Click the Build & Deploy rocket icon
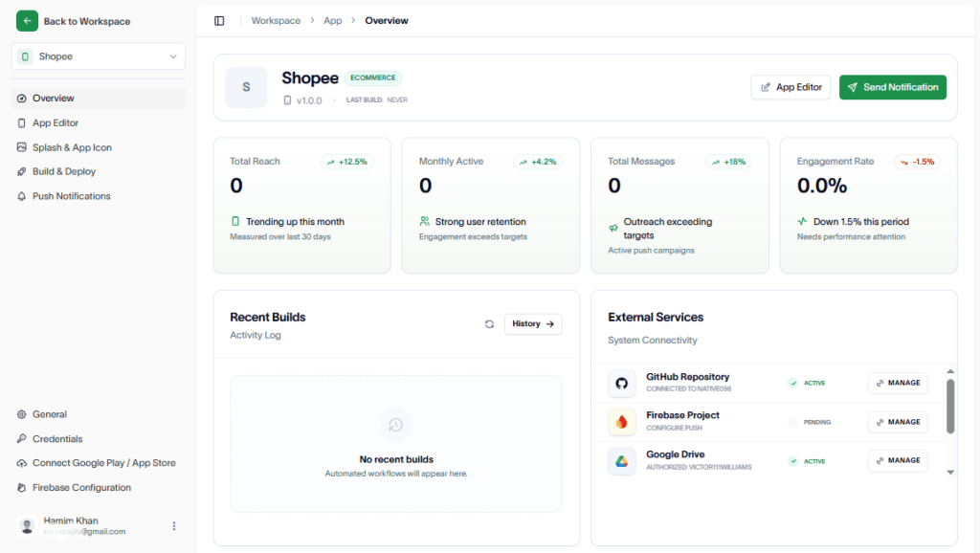Image resolution: width=980 pixels, height=553 pixels. [22, 171]
